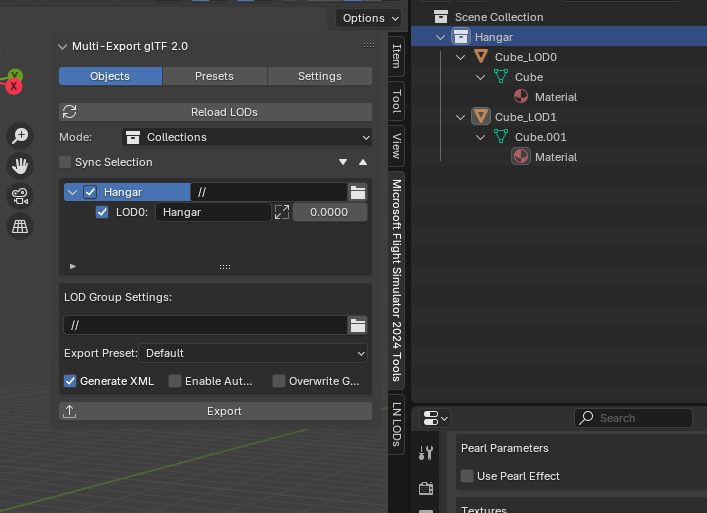This screenshot has width=707, height=513.
Task: Switch to the Presets tab
Action: (x=214, y=76)
